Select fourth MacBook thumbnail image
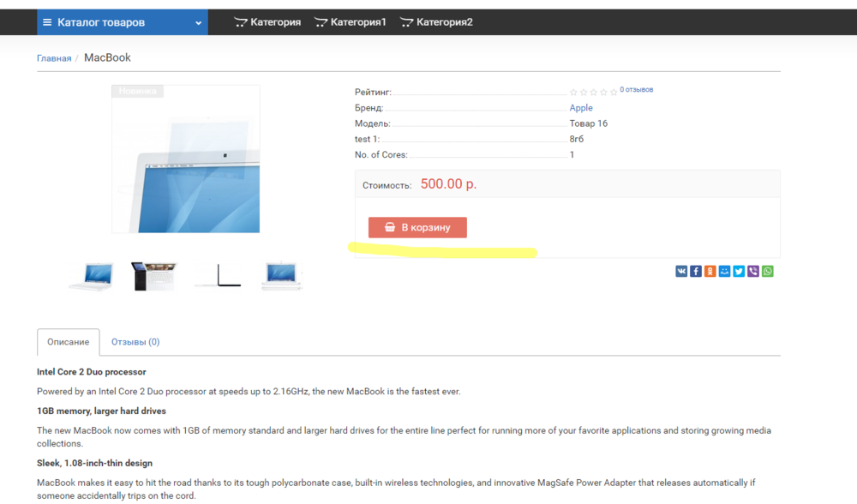Screen dimensions: 857x504 [x=281, y=275]
